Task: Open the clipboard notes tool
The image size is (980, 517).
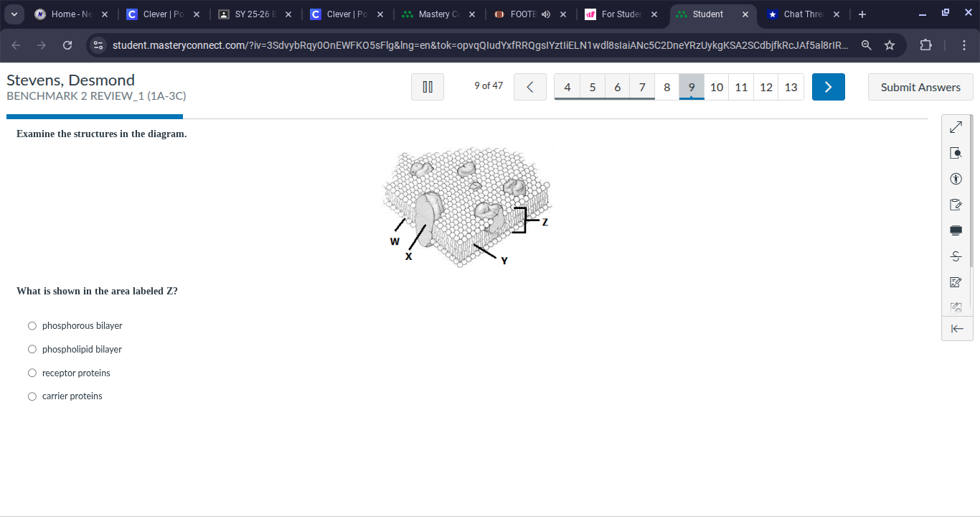Action: (956, 205)
